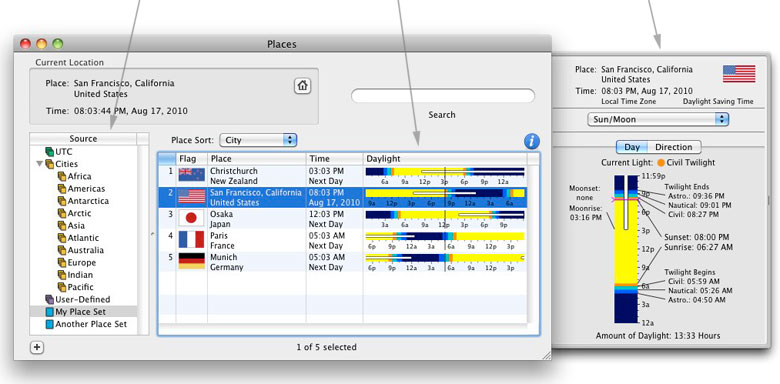
Task: Switch to the Day segment
Action: 632,147
